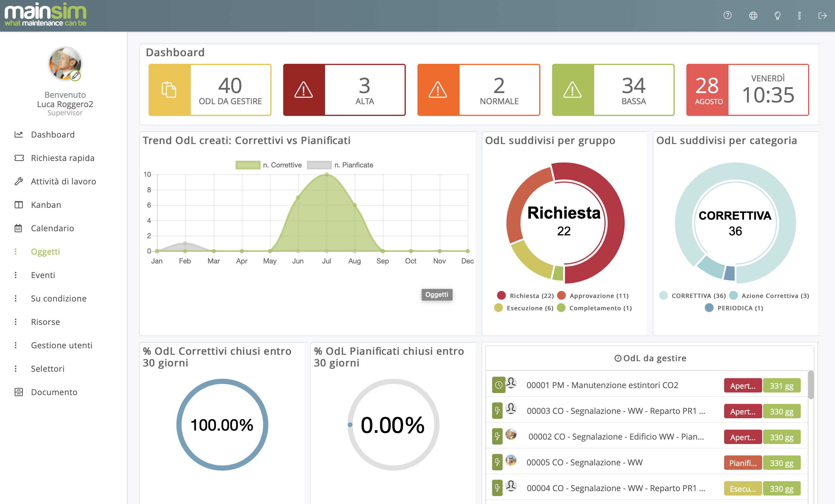Image resolution: width=835 pixels, height=504 pixels.
Task: Click the logout icon in header
Action: pos(822,16)
